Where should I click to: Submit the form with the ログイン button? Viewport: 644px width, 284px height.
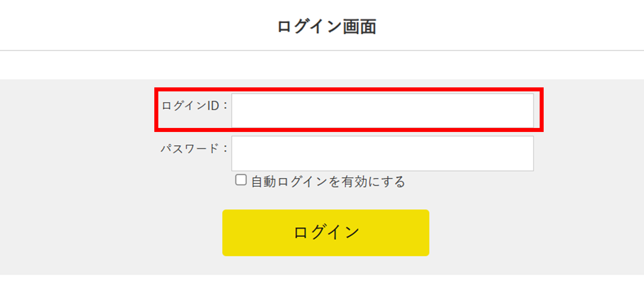[x=326, y=233]
